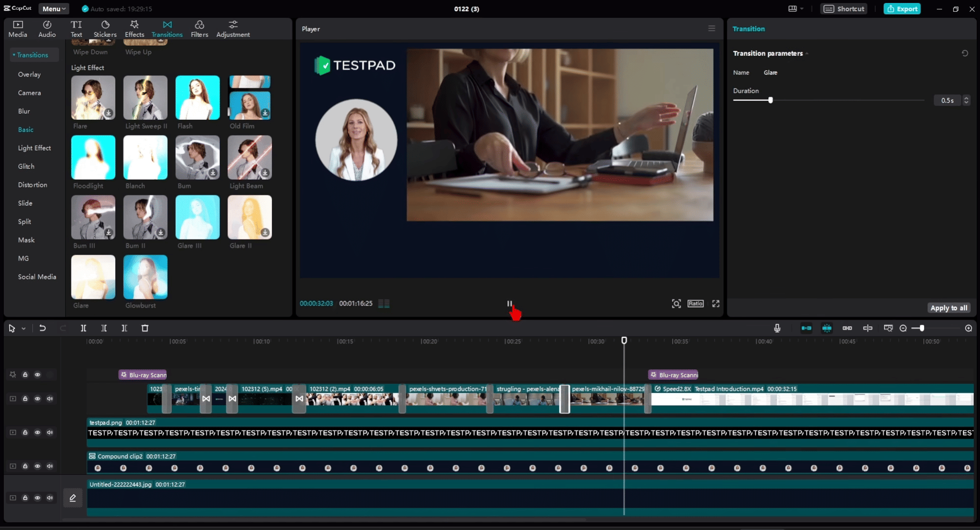Click Apply to all button
This screenshot has height=530, width=980.
[949, 308]
